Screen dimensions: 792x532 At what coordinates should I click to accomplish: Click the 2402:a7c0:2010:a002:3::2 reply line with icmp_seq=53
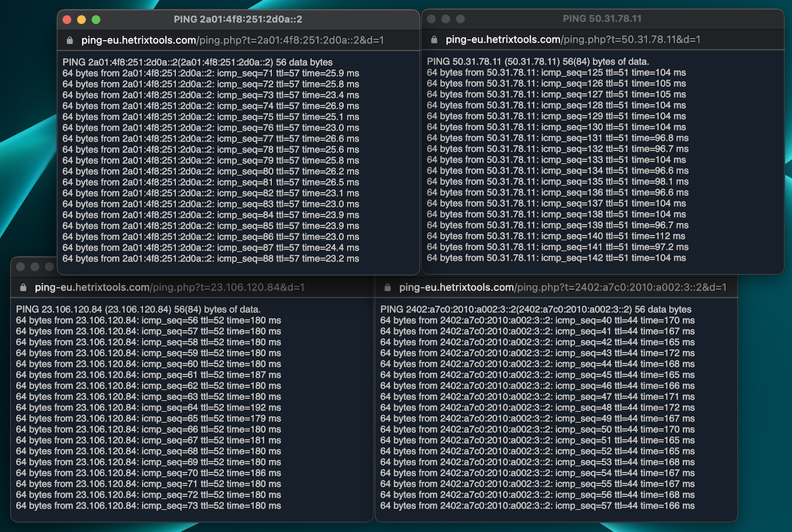click(x=537, y=462)
